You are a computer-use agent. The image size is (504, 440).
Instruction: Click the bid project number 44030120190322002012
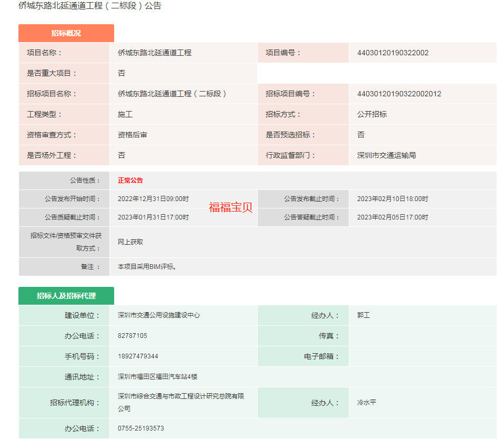pyautogui.click(x=399, y=94)
